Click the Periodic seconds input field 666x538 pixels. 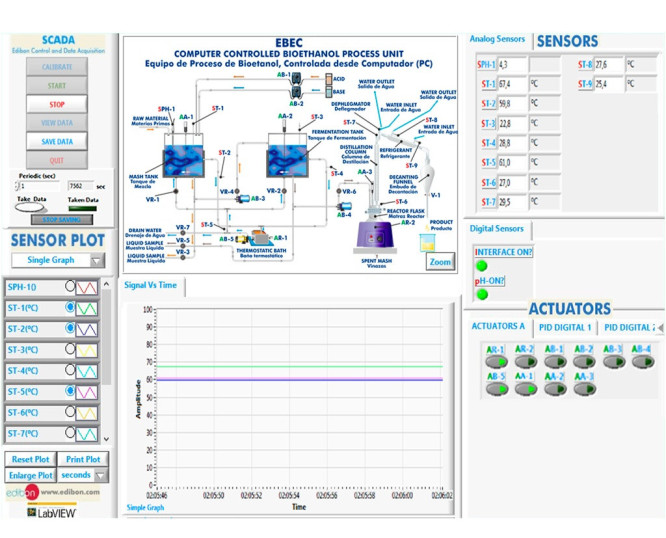pyautogui.click(x=38, y=186)
